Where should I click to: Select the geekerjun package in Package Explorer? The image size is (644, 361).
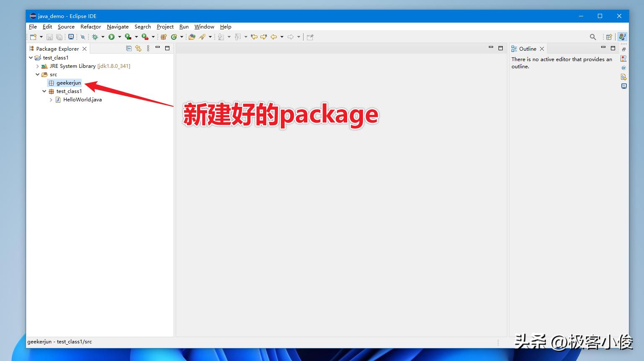click(69, 83)
